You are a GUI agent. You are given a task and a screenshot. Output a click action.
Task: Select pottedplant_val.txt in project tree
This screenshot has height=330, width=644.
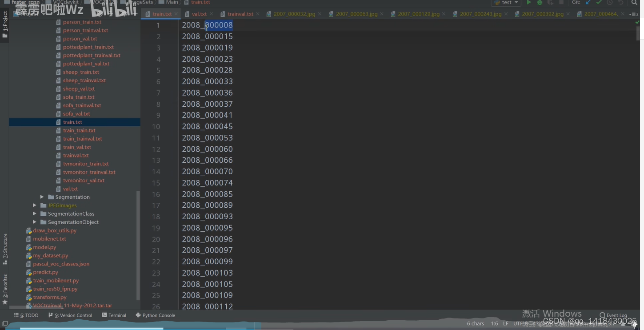86,64
